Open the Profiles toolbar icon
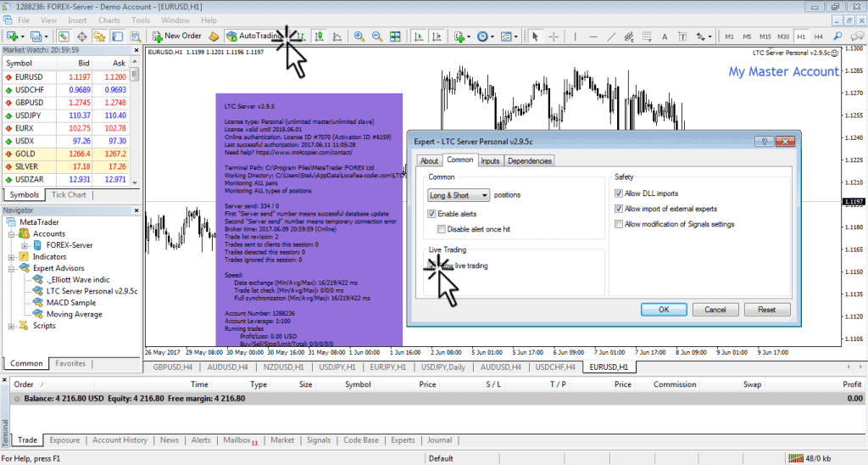The width and height of the screenshot is (868, 465). 36,36
